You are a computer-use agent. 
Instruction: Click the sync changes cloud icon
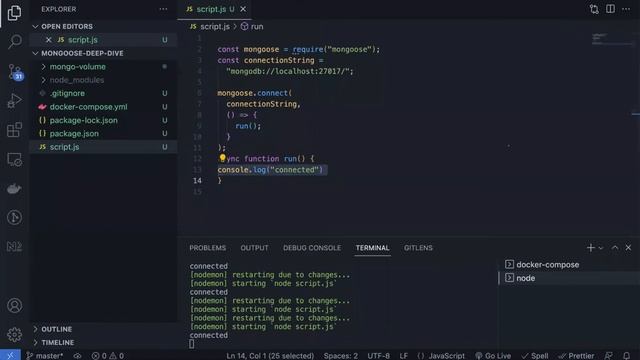click(77, 356)
